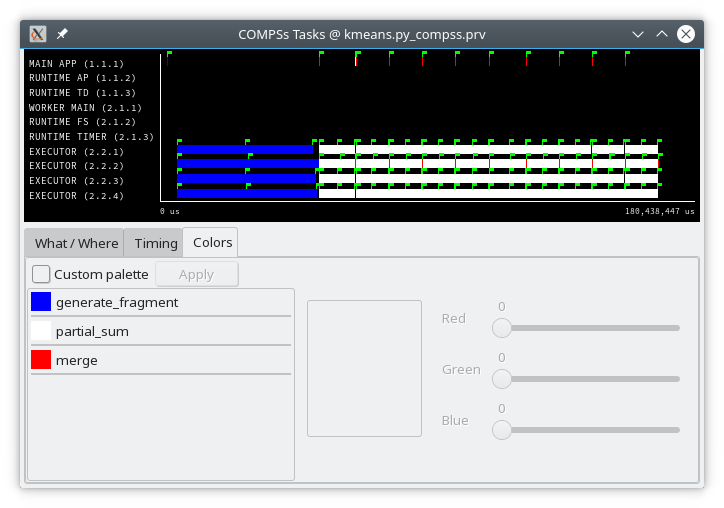Click the EXECUTOR (2.2.3) row label
Image resolution: width=724 pixels, height=508 pixels.
pos(77,181)
